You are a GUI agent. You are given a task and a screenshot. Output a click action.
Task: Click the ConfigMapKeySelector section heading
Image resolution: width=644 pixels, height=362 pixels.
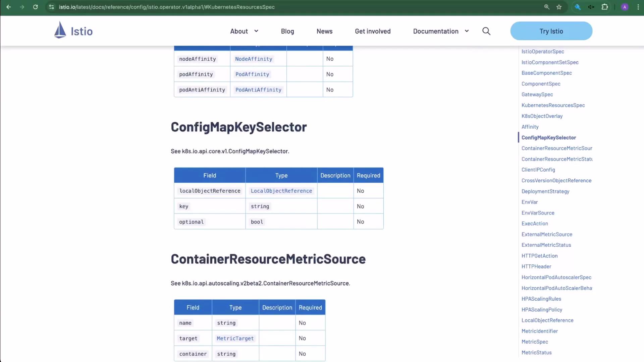coord(239,127)
